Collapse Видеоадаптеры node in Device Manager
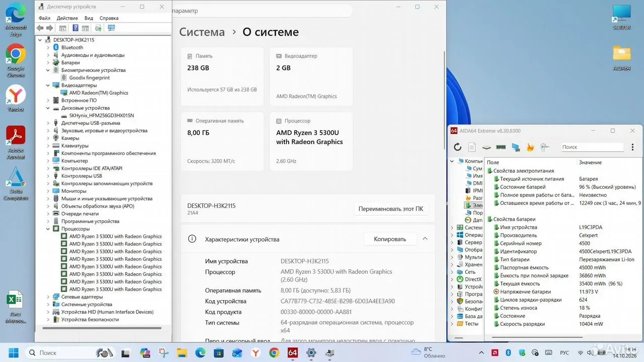Viewport: 644px width, 362px height. click(x=48, y=85)
